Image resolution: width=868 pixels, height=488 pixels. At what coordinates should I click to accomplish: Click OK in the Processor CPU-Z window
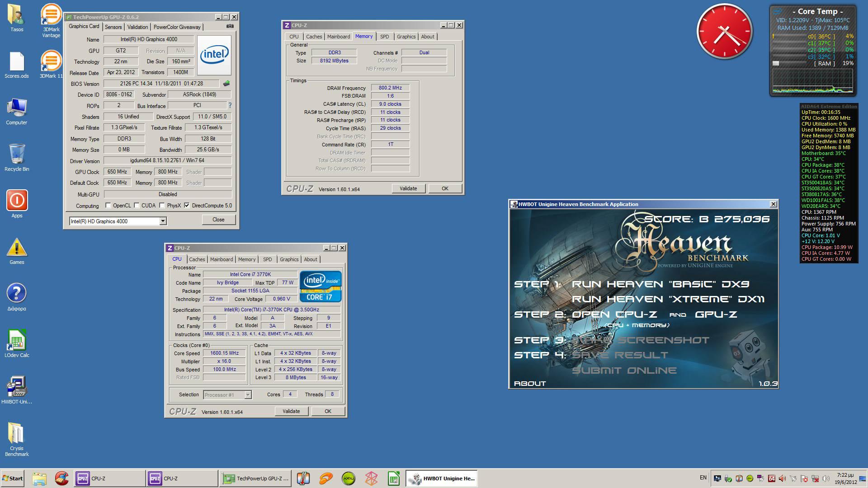point(328,411)
